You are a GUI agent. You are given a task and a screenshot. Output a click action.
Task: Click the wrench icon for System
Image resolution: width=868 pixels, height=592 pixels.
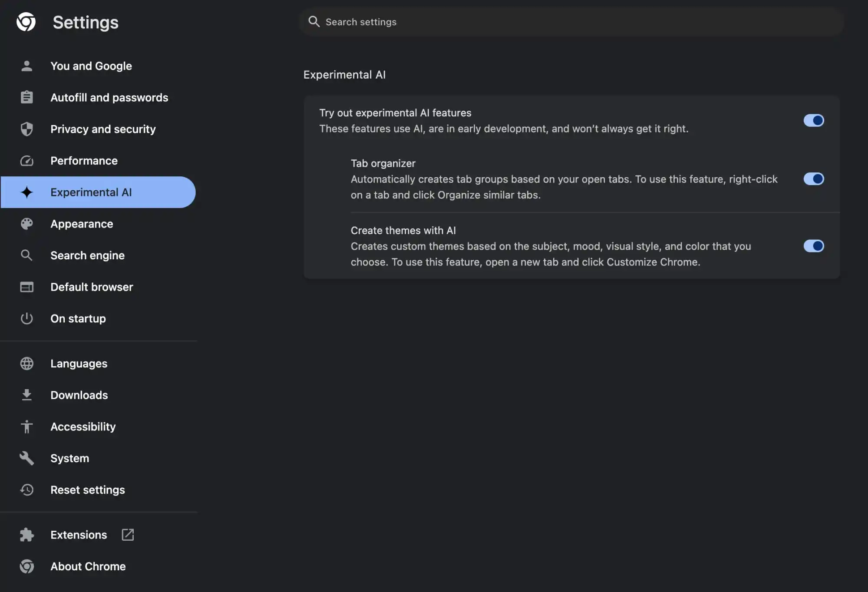coord(26,458)
